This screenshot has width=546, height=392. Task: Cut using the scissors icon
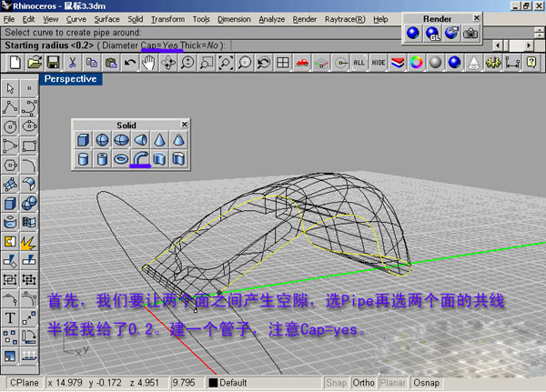pyautogui.click(x=73, y=63)
